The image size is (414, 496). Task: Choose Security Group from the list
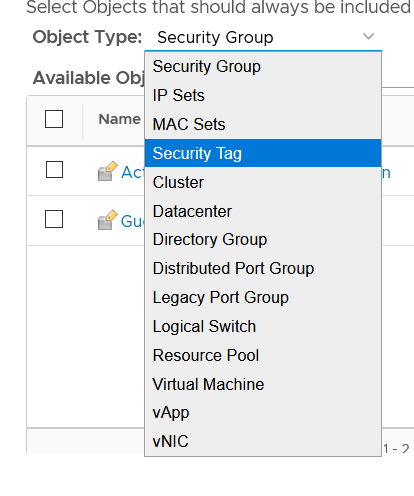click(x=263, y=66)
